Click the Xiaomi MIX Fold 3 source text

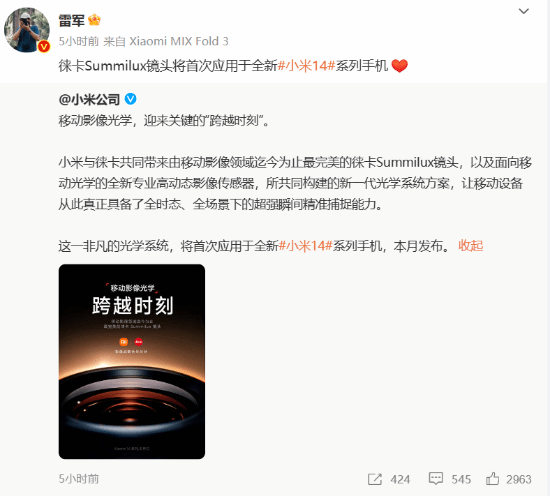[x=179, y=41]
